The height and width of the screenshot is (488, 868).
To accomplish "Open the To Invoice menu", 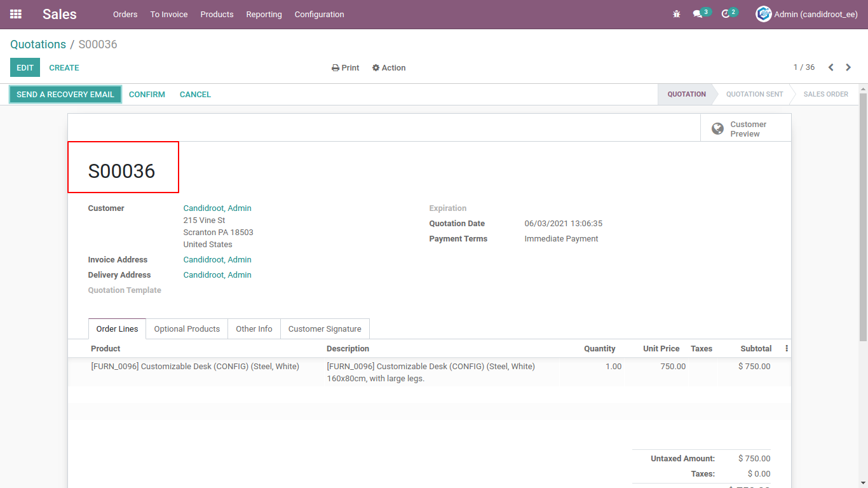I will [x=169, y=14].
